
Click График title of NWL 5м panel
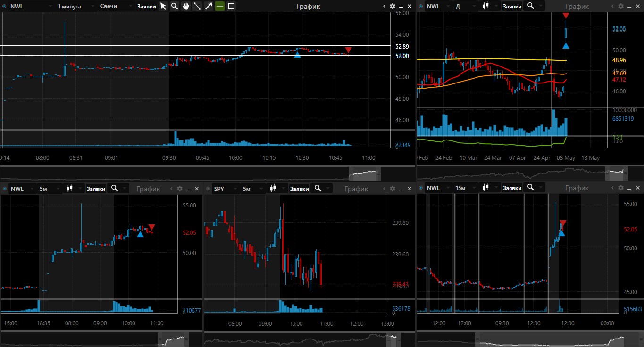148,189
